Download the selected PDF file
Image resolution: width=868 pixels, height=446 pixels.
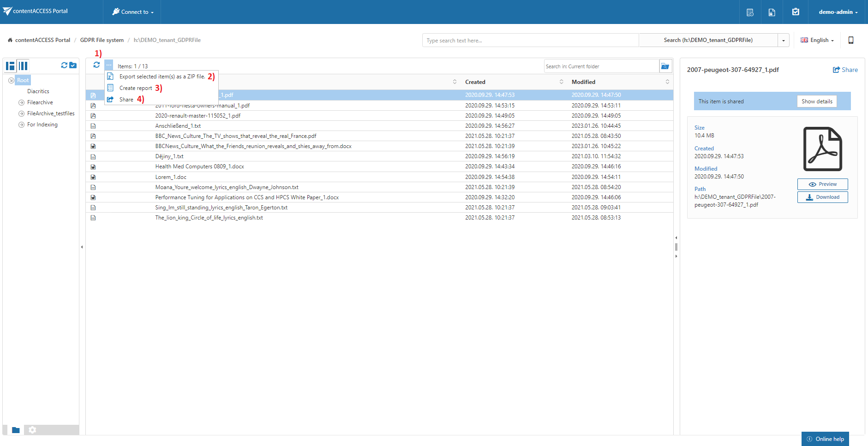click(822, 197)
